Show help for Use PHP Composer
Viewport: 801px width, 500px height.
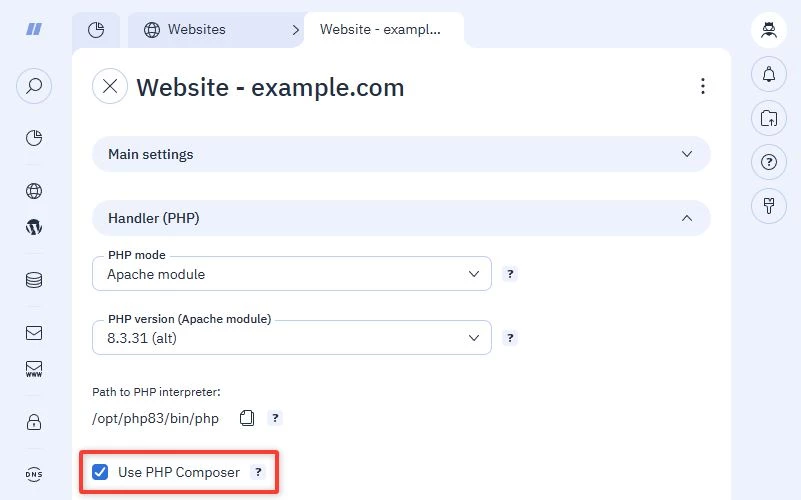point(258,472)
